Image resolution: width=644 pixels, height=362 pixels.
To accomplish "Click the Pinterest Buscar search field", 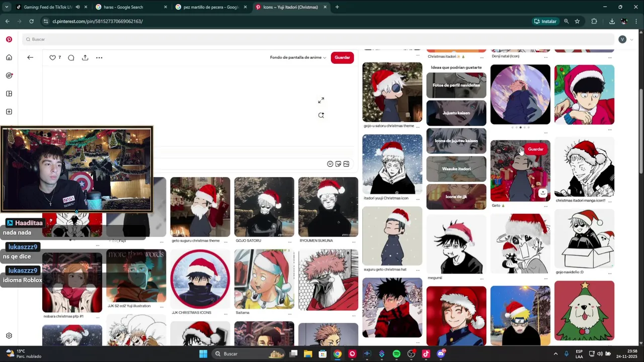I will click(x=318, y=39).
